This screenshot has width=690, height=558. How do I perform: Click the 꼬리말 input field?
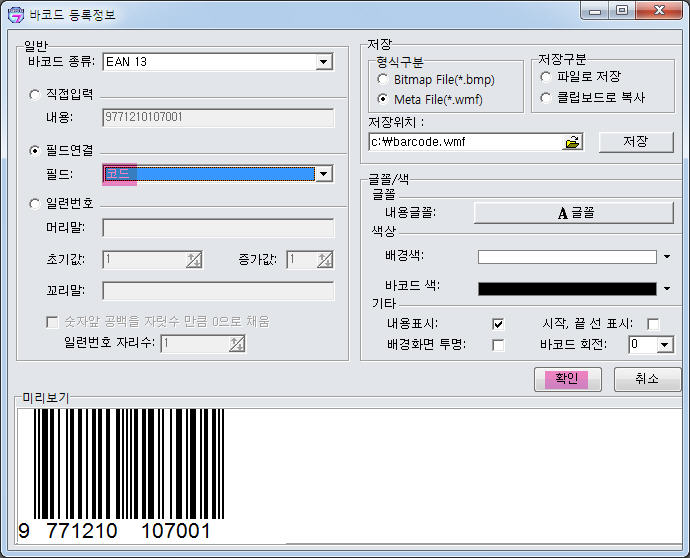218,291
